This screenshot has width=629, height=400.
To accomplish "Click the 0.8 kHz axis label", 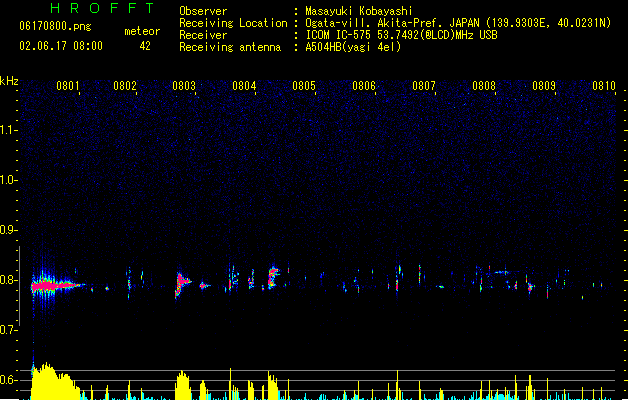I will (8, 280).
